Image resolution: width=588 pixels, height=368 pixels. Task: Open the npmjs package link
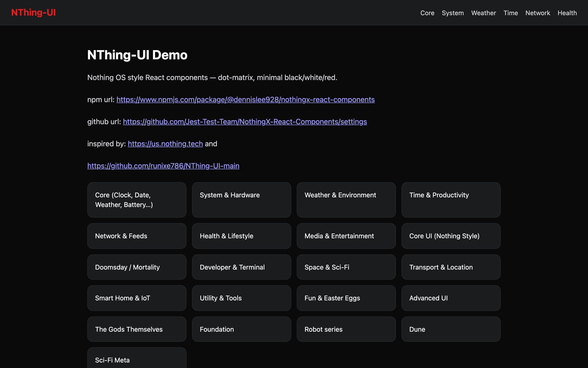coord(245,100)
